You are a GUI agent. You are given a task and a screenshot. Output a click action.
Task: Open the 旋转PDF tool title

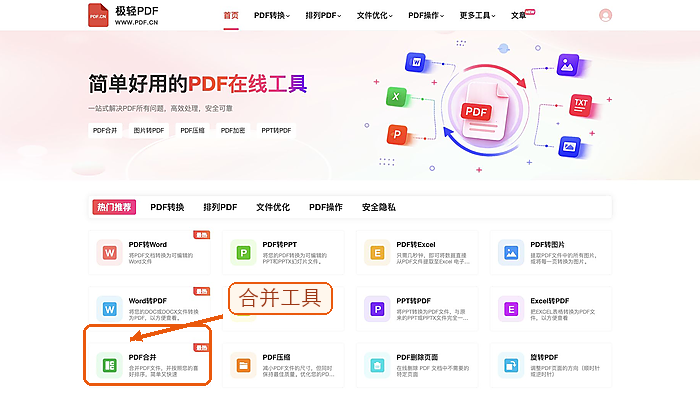point(544,357)
